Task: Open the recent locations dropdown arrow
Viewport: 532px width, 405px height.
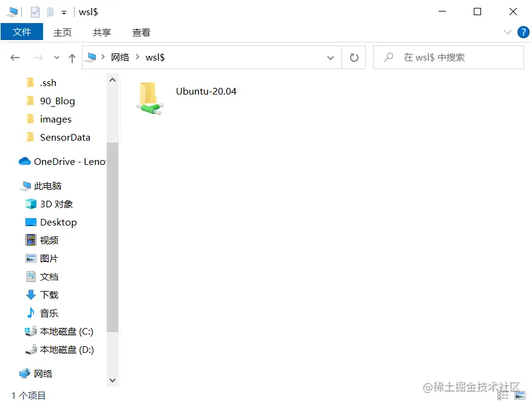Action: click(x=56, y=58)
